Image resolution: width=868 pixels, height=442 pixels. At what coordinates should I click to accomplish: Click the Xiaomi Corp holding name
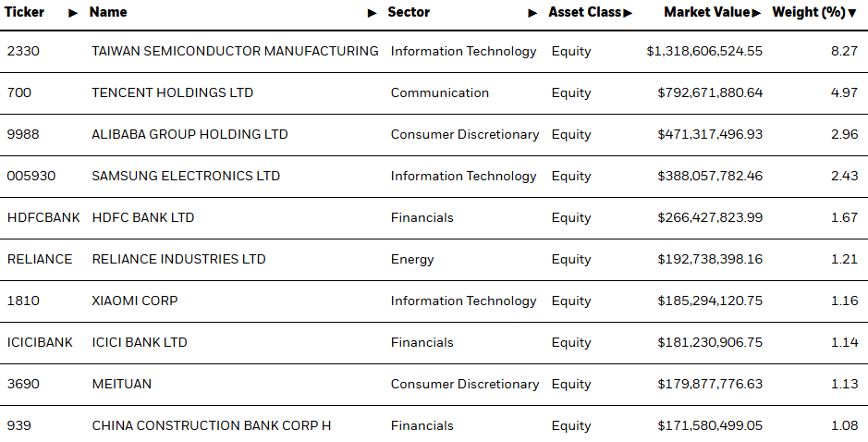(135, 301)
